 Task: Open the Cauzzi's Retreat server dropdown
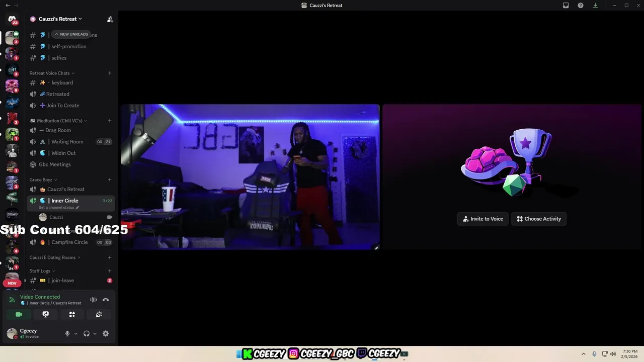coord(60,19)
